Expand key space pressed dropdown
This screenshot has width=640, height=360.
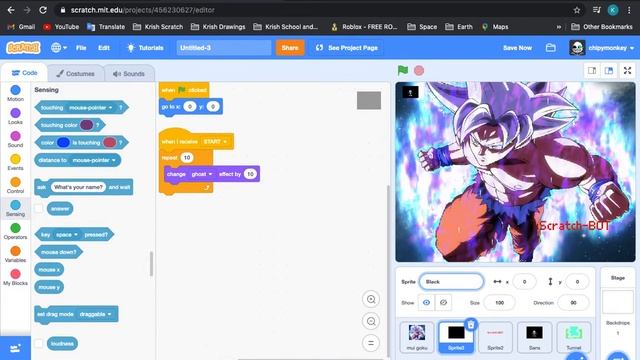point(76,235)
